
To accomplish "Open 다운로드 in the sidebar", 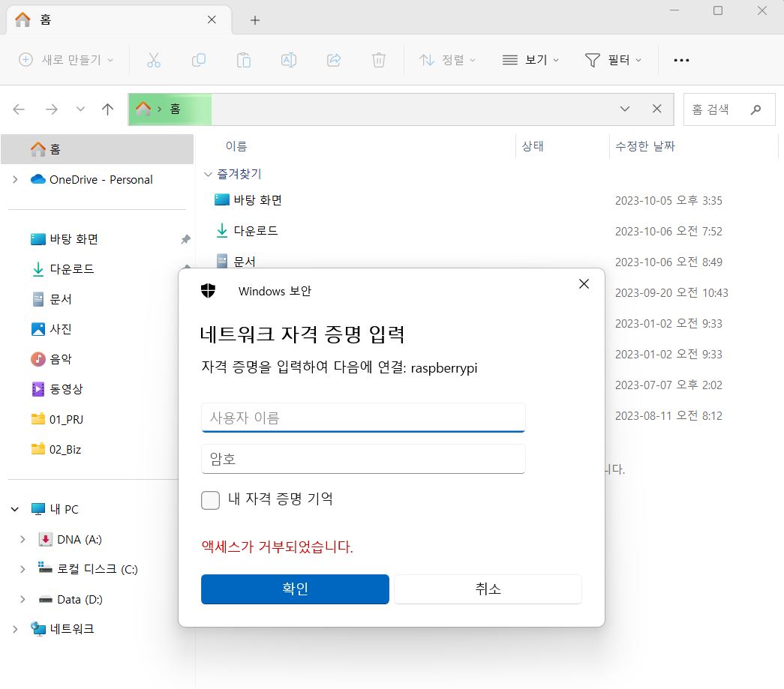I will point(71,269).
